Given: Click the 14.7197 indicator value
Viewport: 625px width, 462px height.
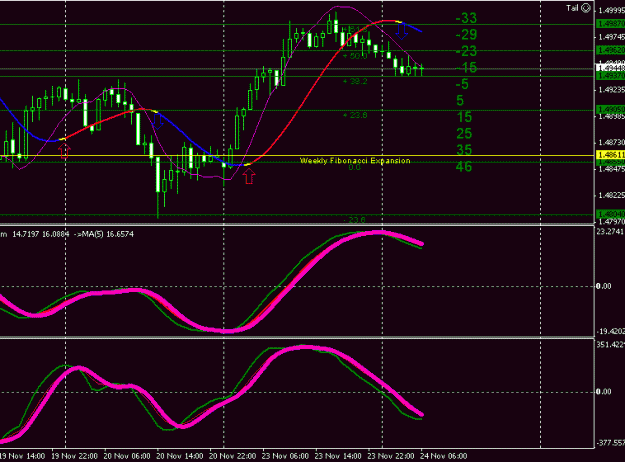Looking at the screenshot, I should (26, 234).
